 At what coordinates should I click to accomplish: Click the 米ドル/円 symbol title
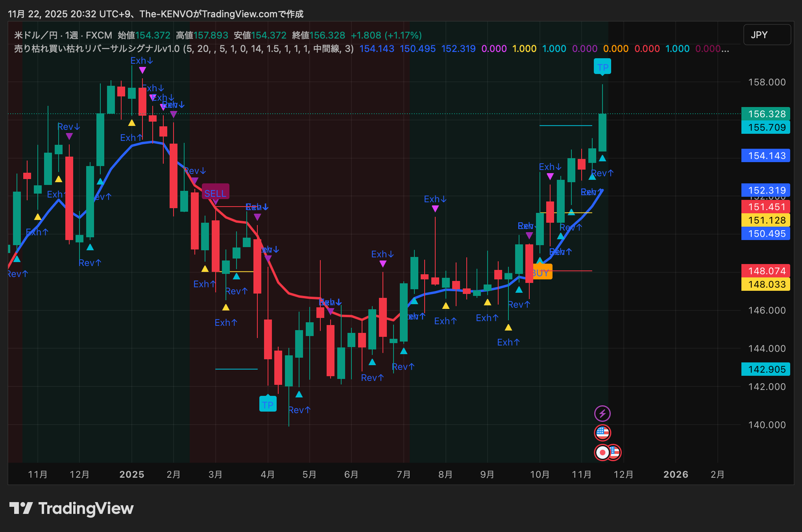point(35,35)
